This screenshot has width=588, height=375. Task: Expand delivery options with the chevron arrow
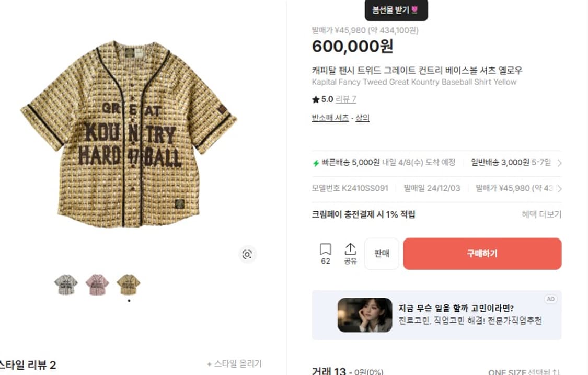559,163
